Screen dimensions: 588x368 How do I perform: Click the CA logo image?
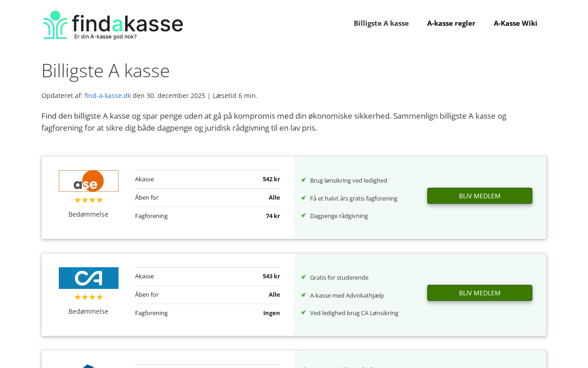point(89,278)
